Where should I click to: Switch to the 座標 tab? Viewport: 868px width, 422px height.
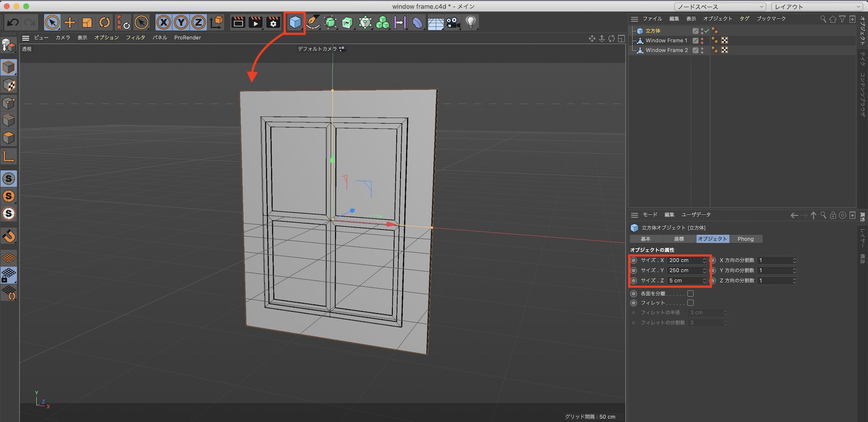coord(679,239)
